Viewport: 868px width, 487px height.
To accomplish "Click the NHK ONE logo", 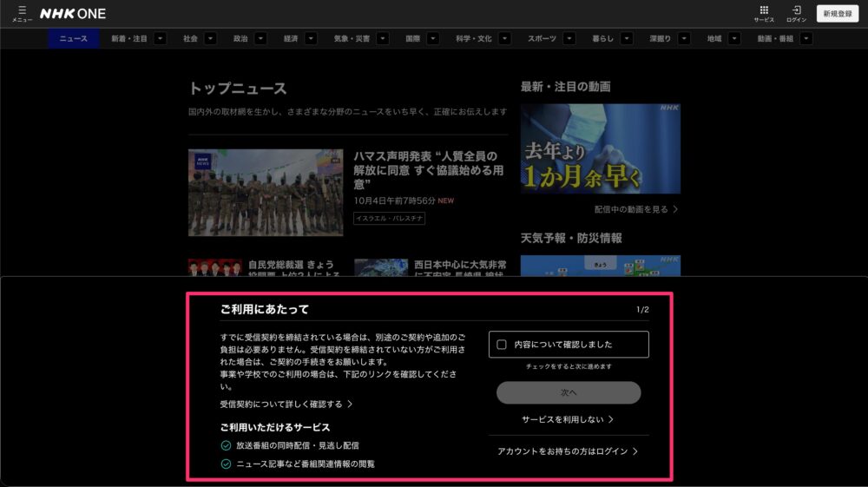I will 71,13.
